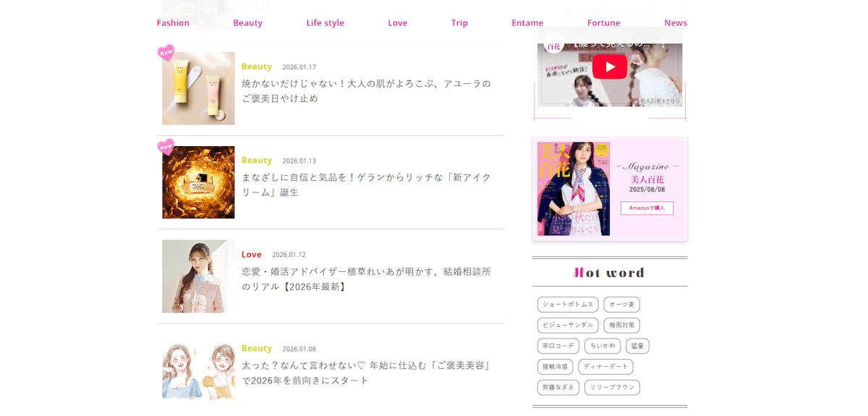Open the 美人百花 magazine cover image
The height and width of the screenshot is (416, 868).
(x=574, y=189)
